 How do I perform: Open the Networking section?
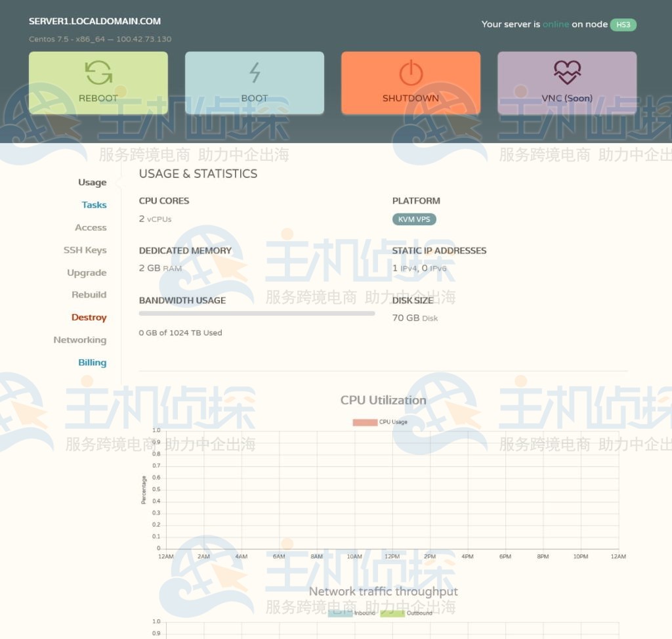tap(80, 340)
